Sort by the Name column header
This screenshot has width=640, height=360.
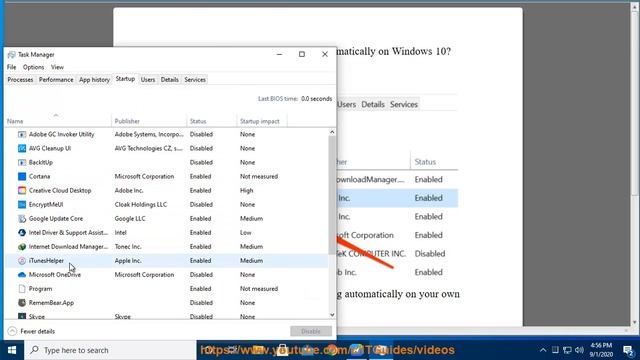58,121
